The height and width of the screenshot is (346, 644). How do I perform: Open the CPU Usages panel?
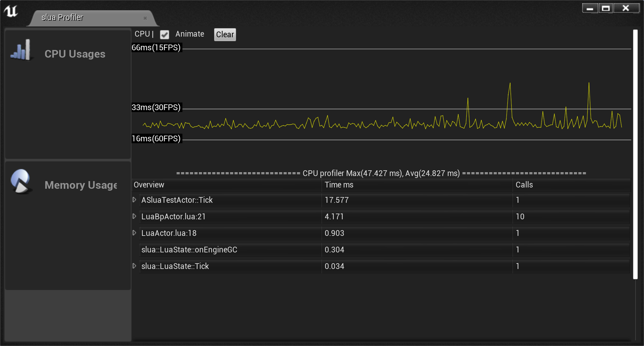click(x=75, y=54)
